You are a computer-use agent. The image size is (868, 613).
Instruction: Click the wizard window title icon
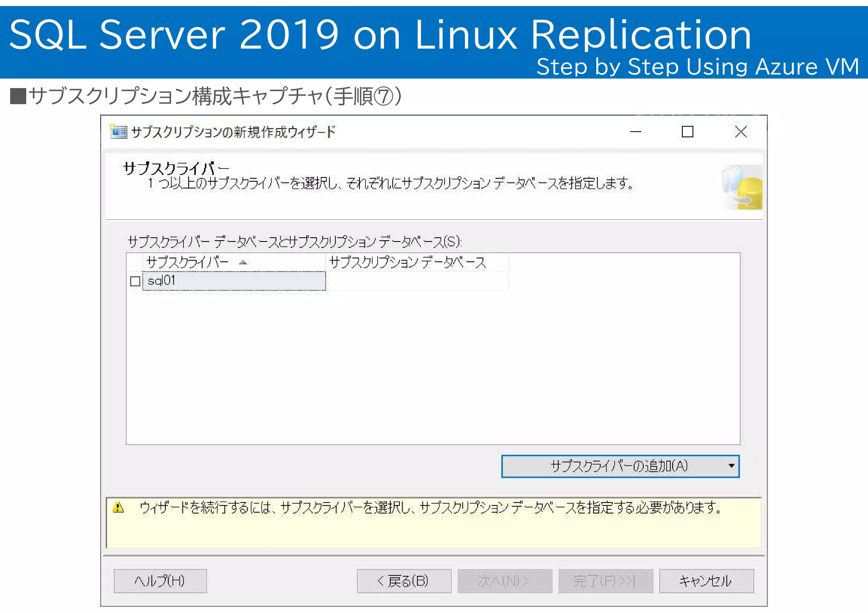point(118,132)
